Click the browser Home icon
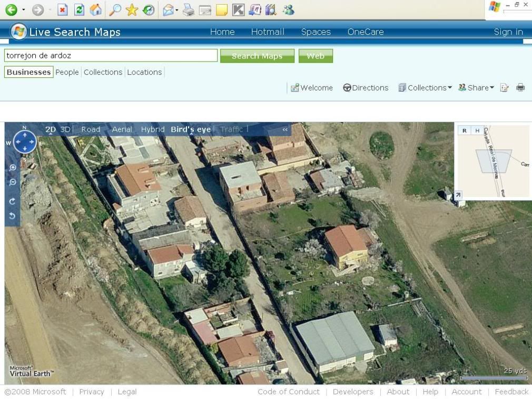The width and height of the screenshot is (532, 399). pos(96,9)
